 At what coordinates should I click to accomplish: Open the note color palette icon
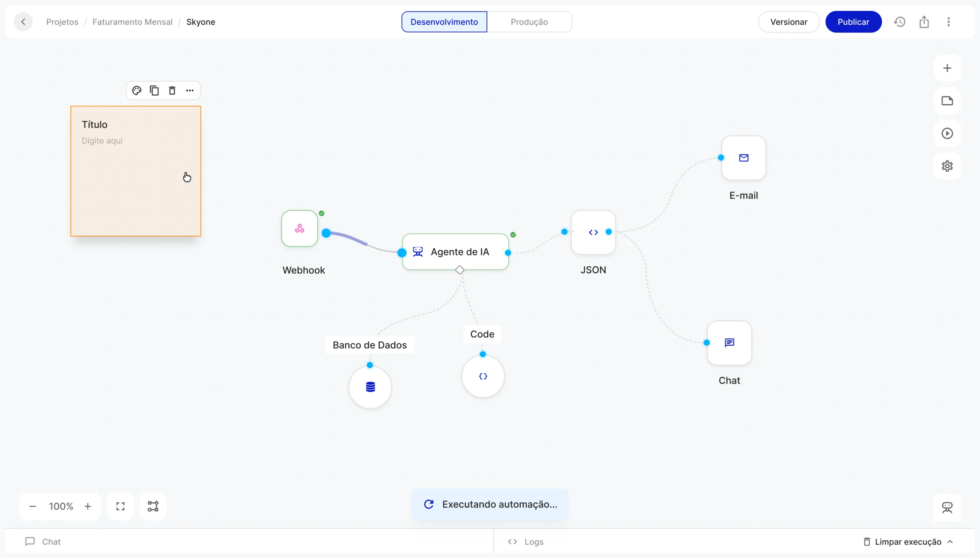click(x=137, y=90)
